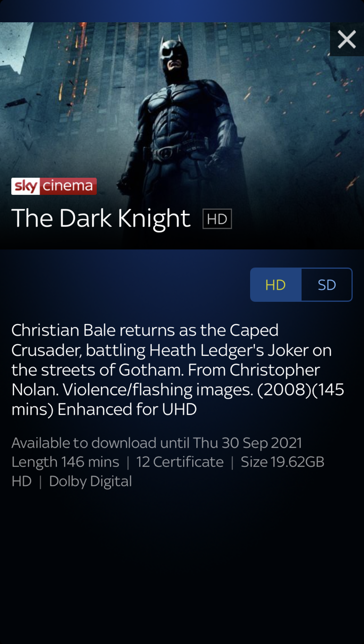Image resolution: width=364 pixels, height=644 pixels.
Task: Tap the 12 Certificate rating
Action: [x=180, y=462]
